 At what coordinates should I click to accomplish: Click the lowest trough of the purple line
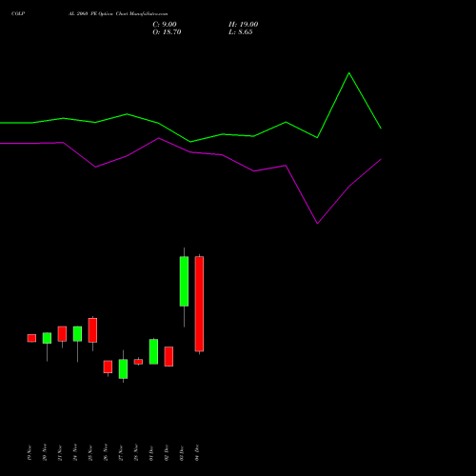coord(317,223)
